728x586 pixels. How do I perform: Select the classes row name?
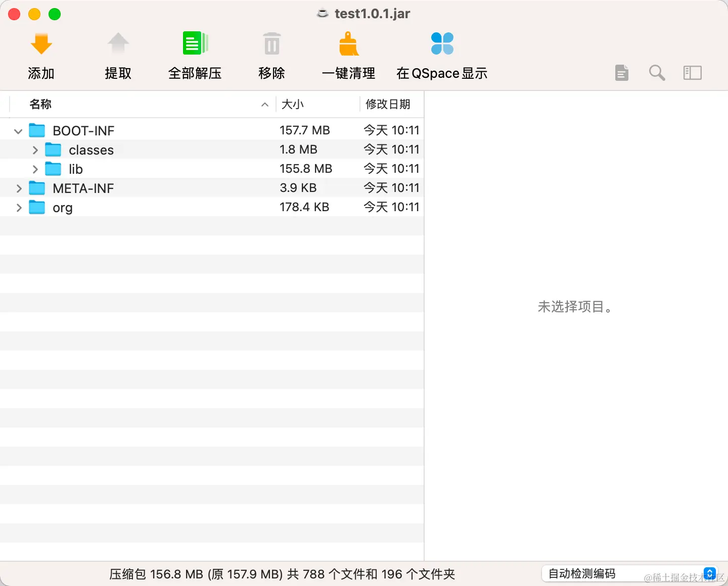coord(92,150)
